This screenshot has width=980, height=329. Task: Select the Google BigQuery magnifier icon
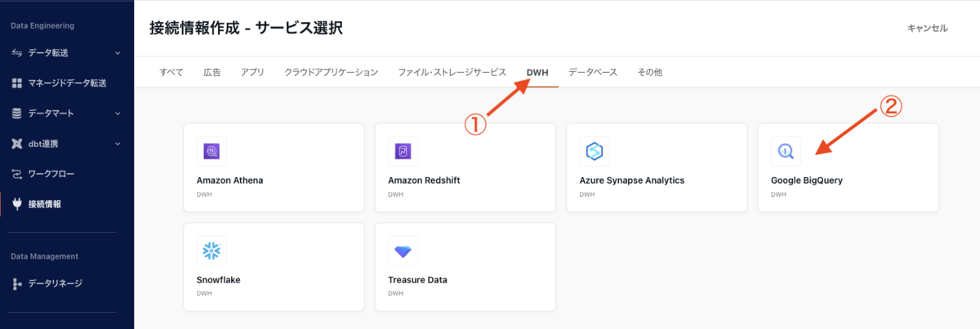tap(786, 151)
